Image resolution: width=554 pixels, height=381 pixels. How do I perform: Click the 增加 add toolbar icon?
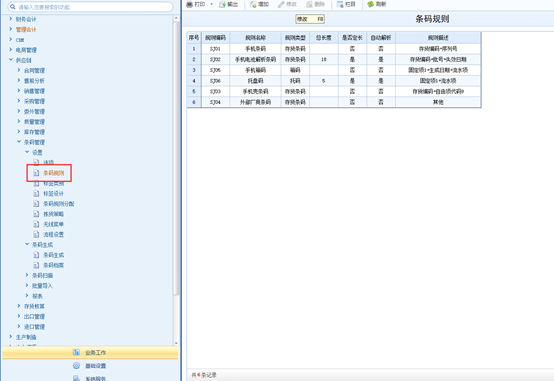click(x=253, y=4)
